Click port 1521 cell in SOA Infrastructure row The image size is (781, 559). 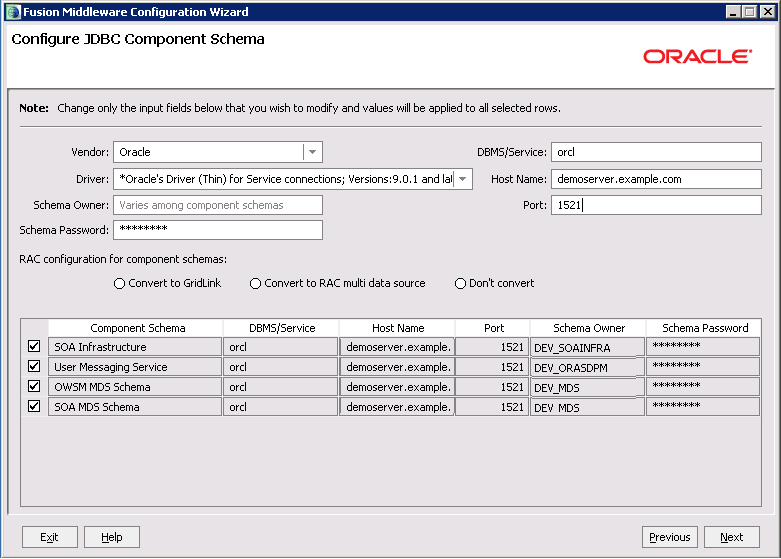(492, 347)
